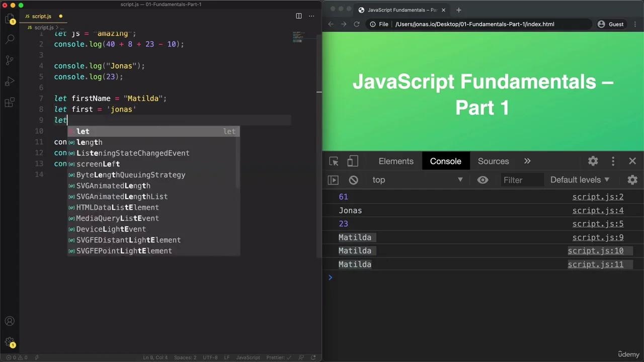Viewport: 644px width, 362px height.
Task: Pick the screenLeft suggestion
Action: click(153, 164)
